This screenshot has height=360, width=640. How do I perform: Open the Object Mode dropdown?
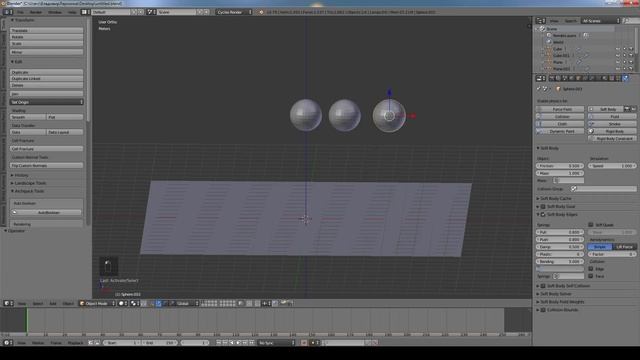(97, 303)
